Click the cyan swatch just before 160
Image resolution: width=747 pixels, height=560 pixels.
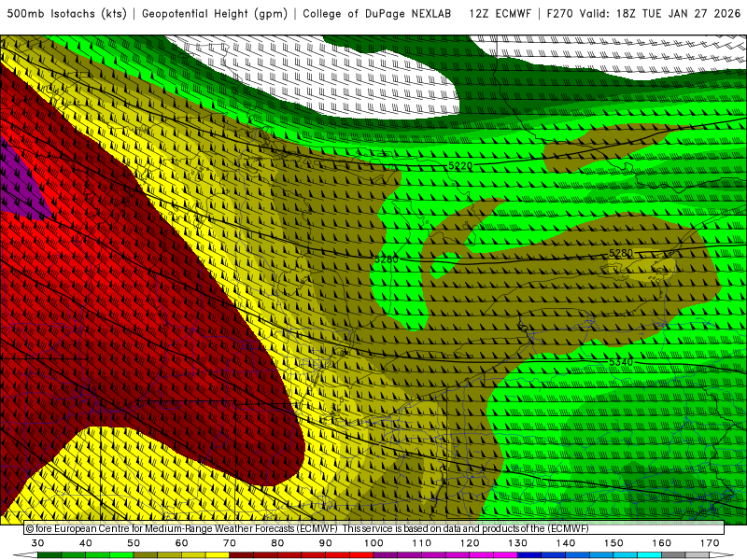click(x=649, y=555)
